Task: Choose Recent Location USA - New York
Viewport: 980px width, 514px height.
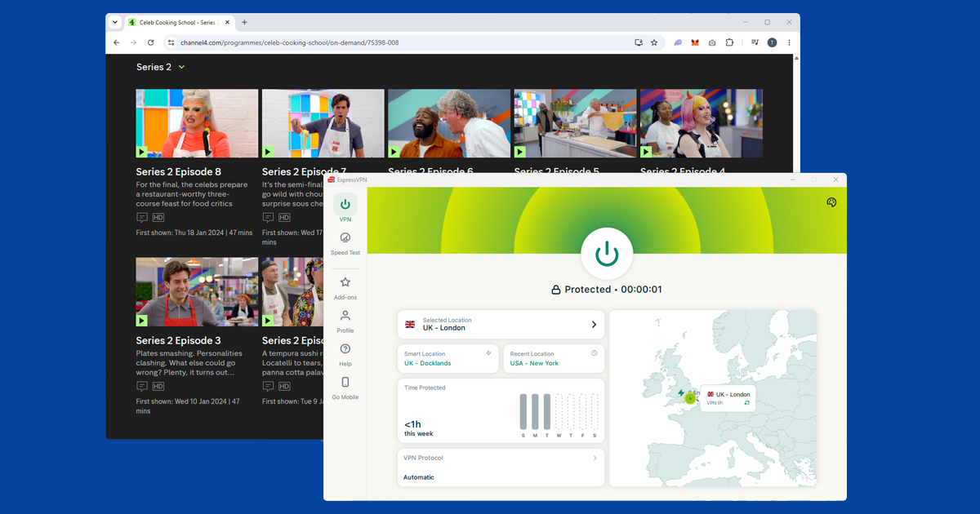Action: pyautogui.click(x=554, y=358)
